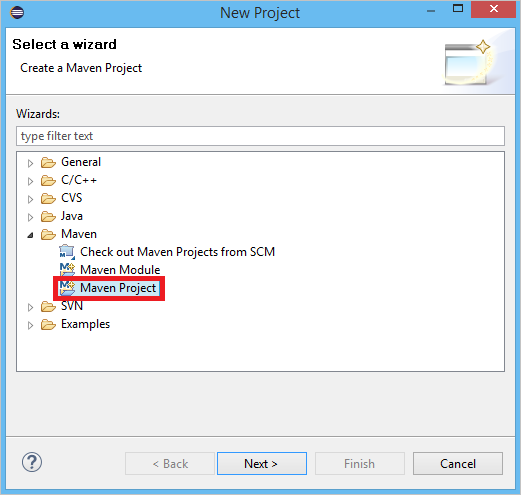The image size is (521, 495).
Task: Click the General folder icon
Action: (48, 163)
